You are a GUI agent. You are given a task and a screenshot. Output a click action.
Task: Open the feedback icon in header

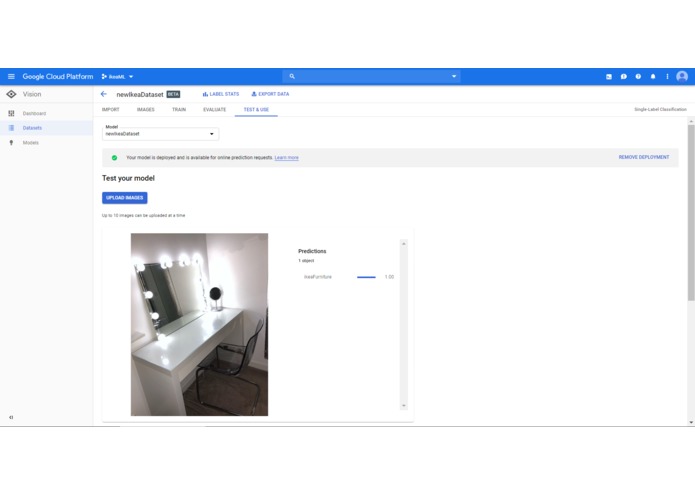(x=624, y=77)
